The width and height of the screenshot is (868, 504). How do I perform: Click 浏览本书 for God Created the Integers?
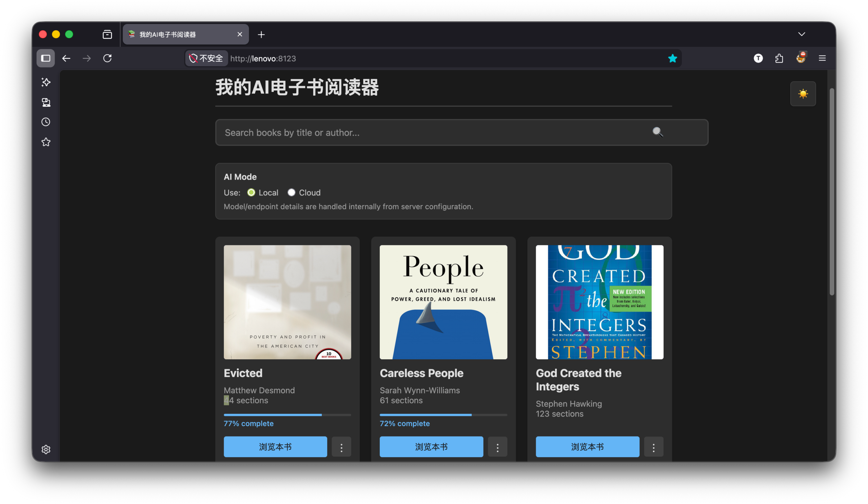tap(587, 447)
